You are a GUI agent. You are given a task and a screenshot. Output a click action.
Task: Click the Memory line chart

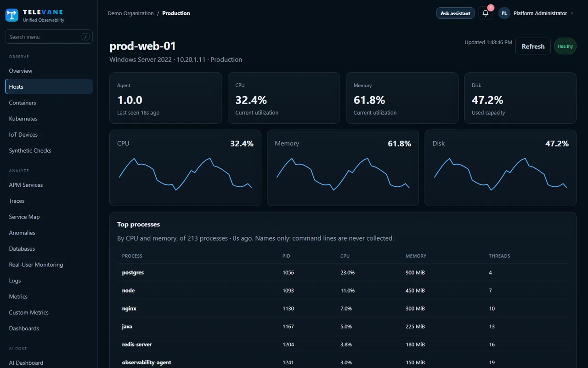pyautogui.click(x=343, y=174)
